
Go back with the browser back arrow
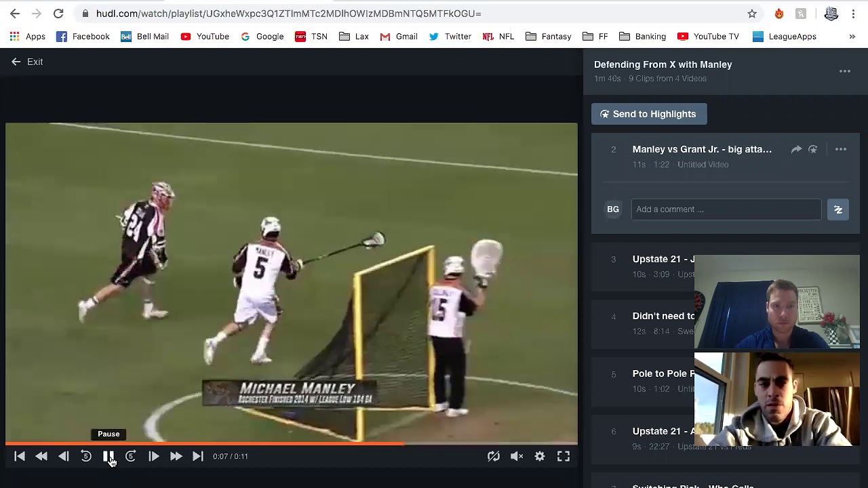(15, 14)
